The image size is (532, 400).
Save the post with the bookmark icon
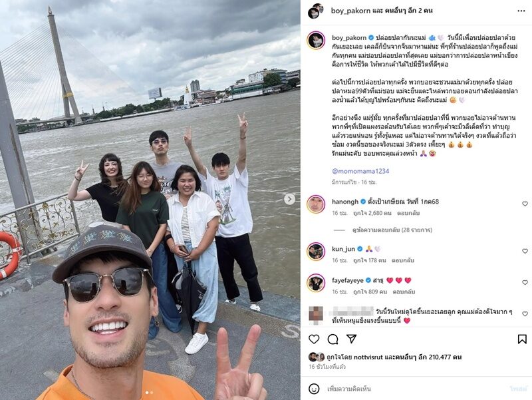522,339
